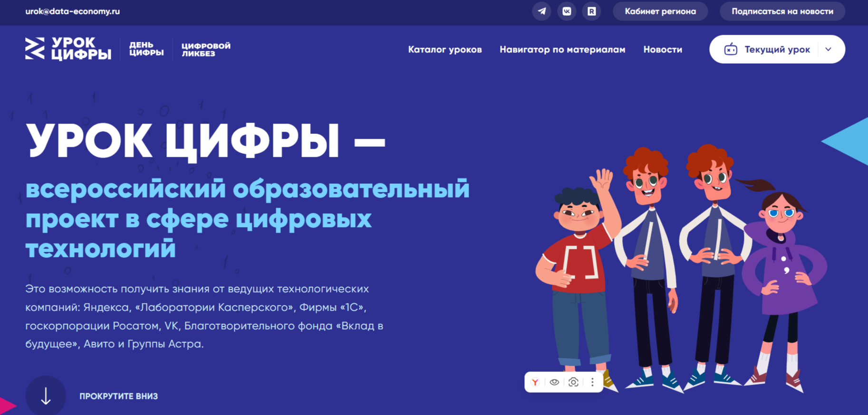Click the camera screenshot icon in floating toolbar
868x415 pixels.
point(573,382)
